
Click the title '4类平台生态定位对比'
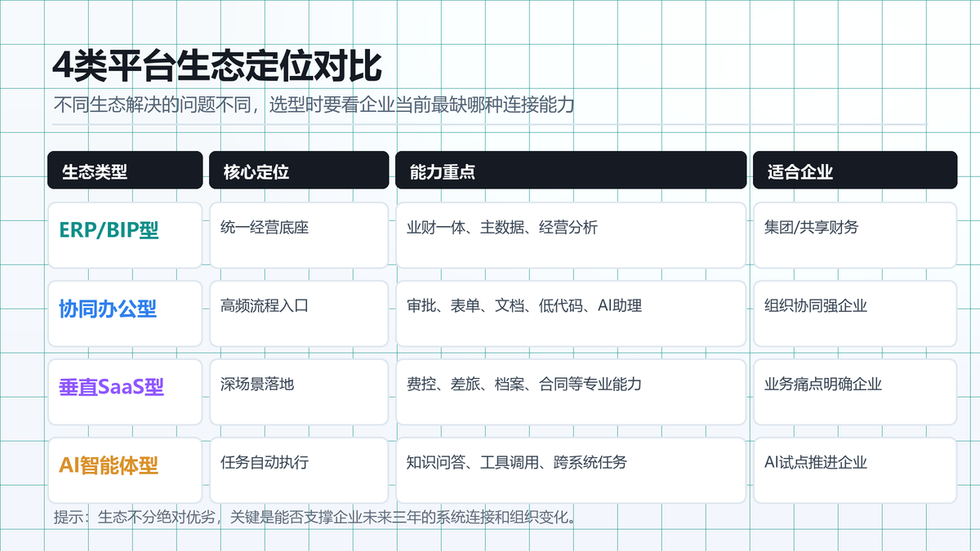tap(217, 66)
